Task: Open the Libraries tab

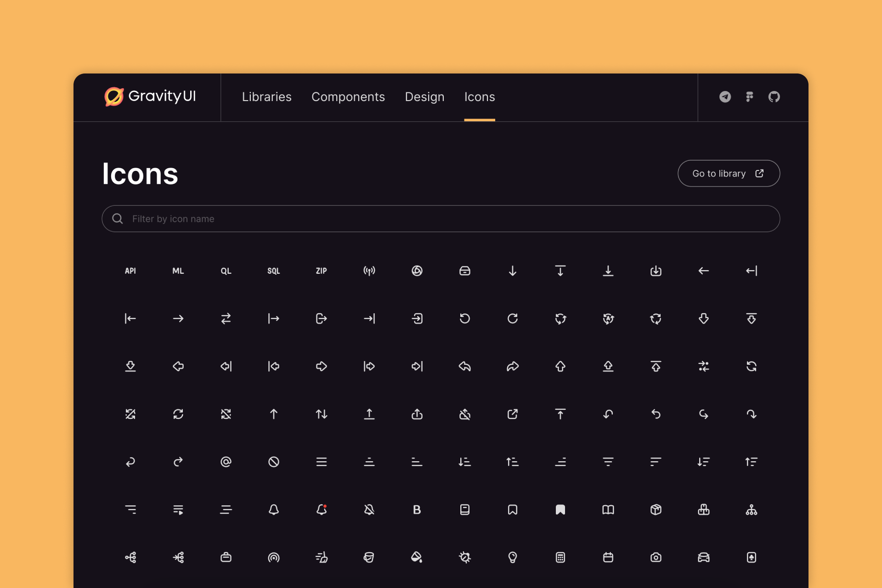Action: coord(266,97)
